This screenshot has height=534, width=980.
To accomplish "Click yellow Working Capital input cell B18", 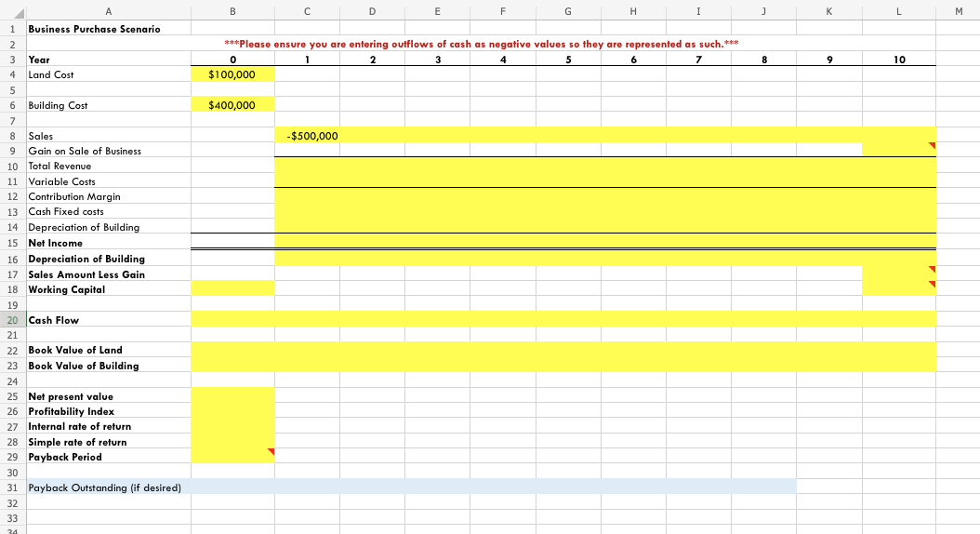I will pos(232,289).
